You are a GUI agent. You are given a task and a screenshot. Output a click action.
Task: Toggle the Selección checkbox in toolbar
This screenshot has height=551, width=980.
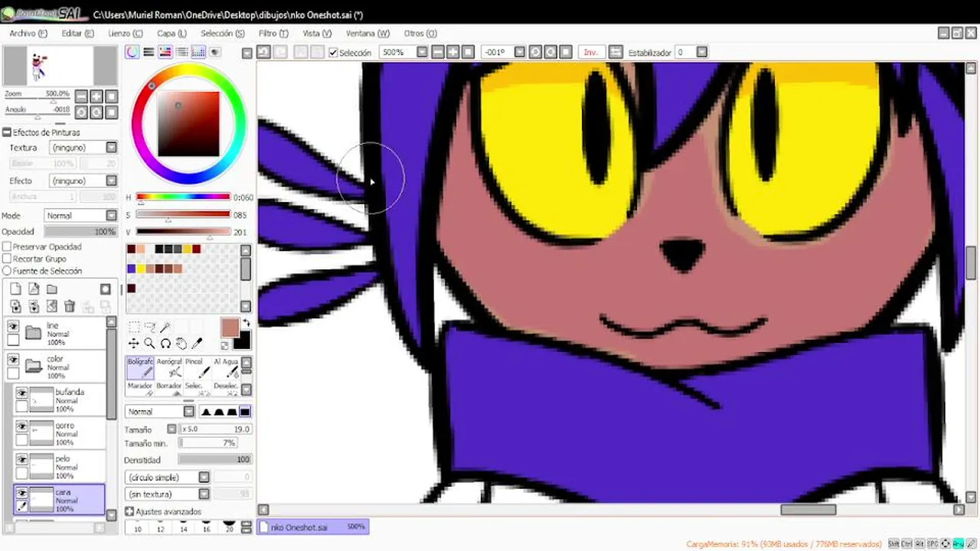tap(333, 53)
